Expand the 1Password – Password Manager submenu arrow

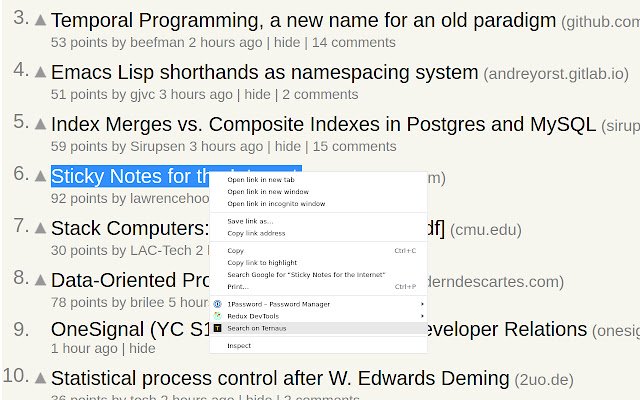(x=422, y=304)
